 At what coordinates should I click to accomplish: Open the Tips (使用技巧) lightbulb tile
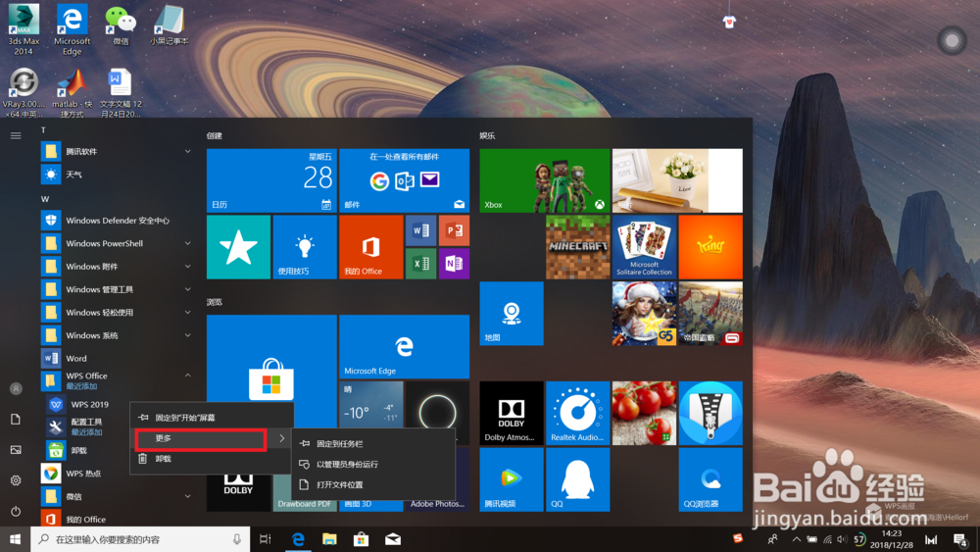click(x=305, y=247)
